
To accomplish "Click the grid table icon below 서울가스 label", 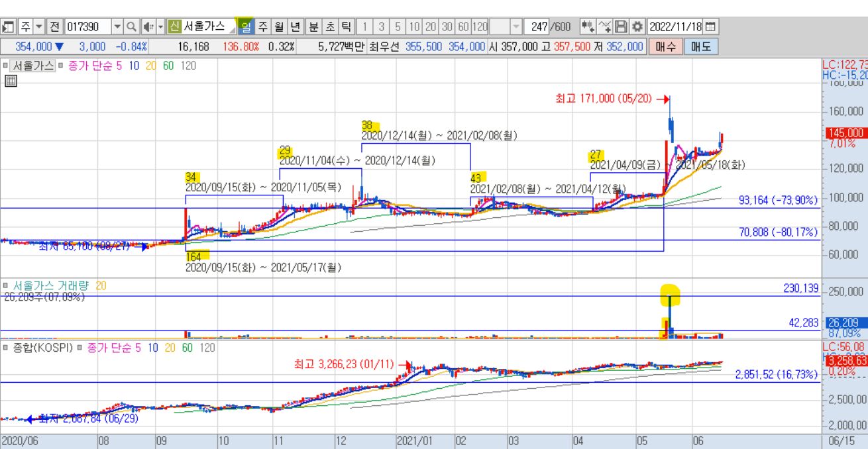I will pos(10,81).
